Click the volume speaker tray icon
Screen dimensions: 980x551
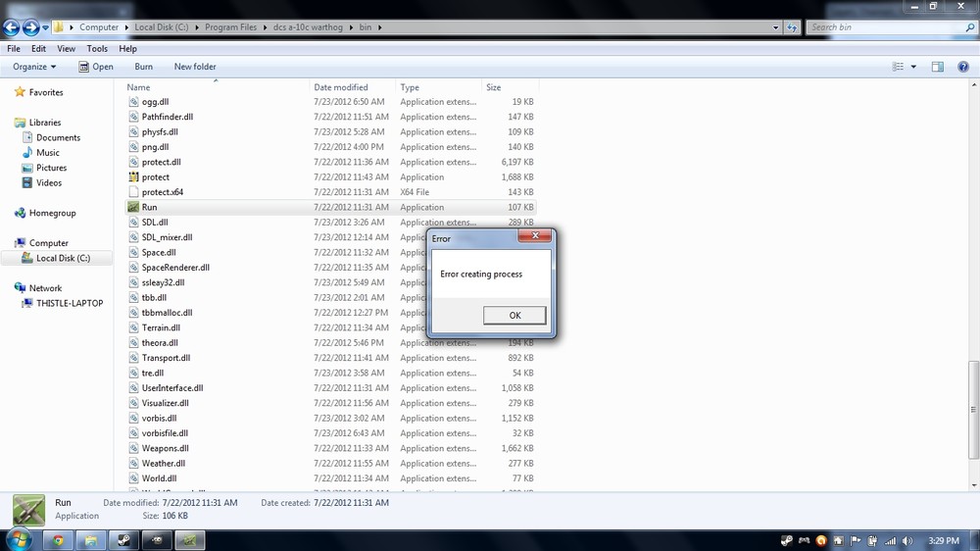pos(906,541)
